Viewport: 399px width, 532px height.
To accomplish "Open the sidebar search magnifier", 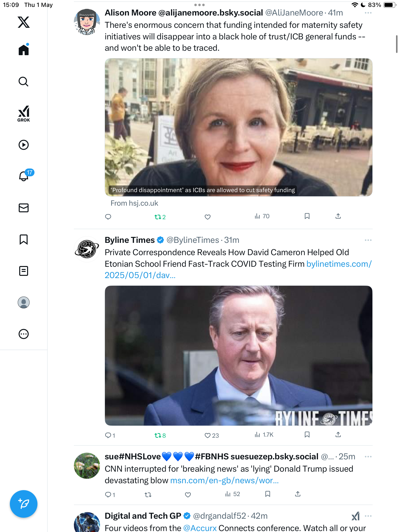I will (24, 82).
